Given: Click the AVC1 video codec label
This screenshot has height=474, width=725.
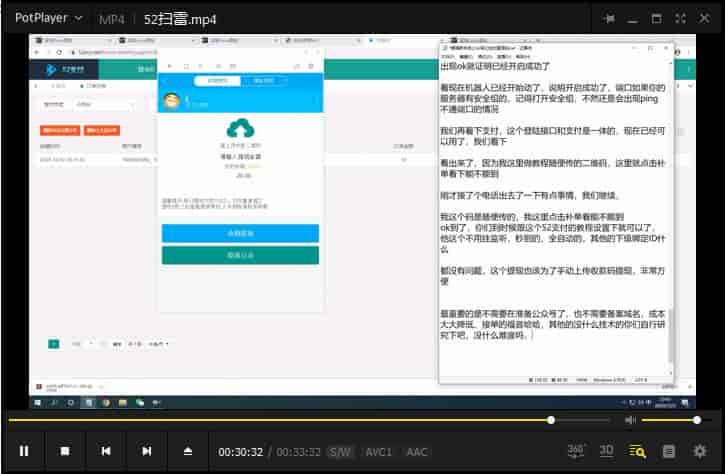Looking at the screenshot, I should tap(379, 452).
